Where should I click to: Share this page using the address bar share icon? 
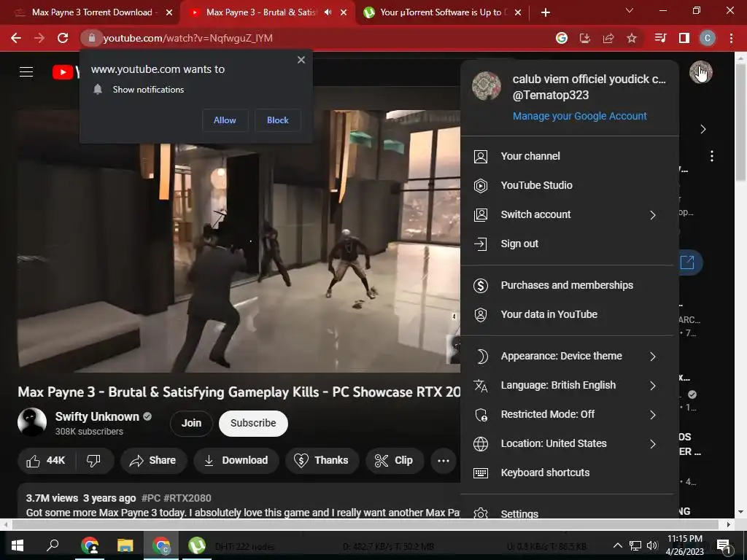click(x=608, y=38)
